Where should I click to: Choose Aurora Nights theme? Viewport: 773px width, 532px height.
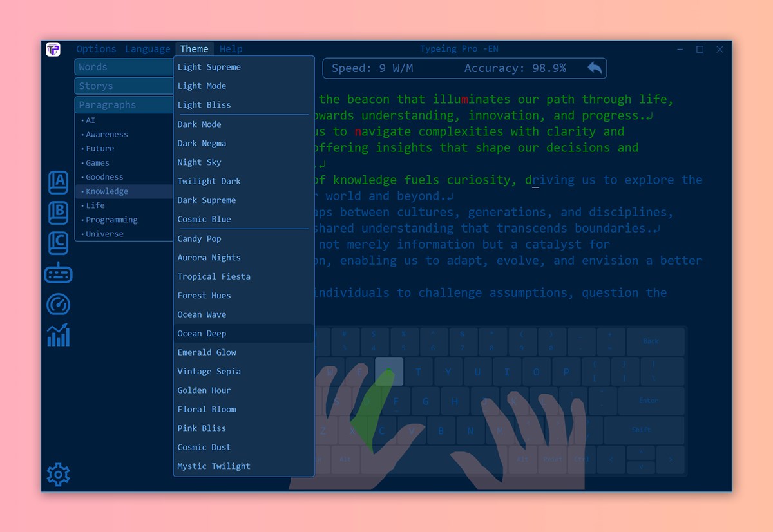click(243, 258)
